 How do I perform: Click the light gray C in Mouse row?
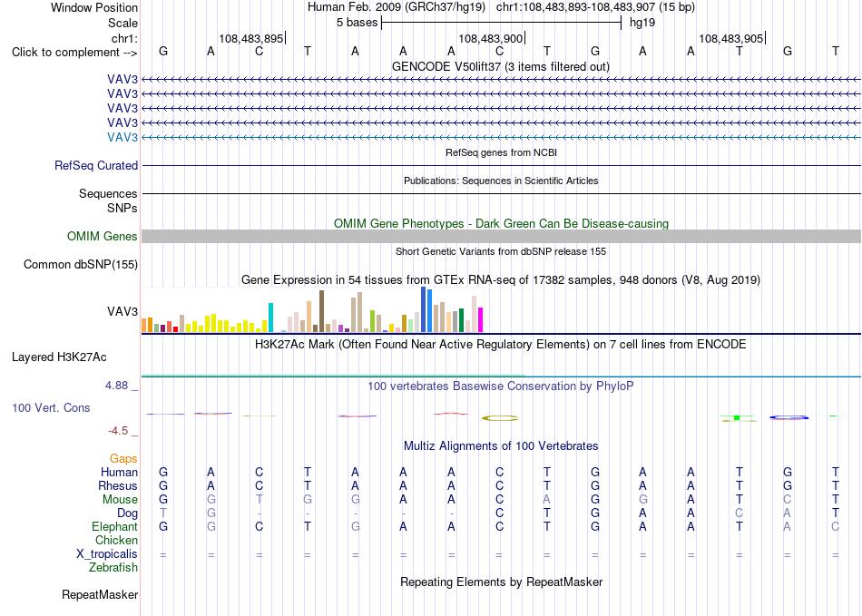pos(788,500)
